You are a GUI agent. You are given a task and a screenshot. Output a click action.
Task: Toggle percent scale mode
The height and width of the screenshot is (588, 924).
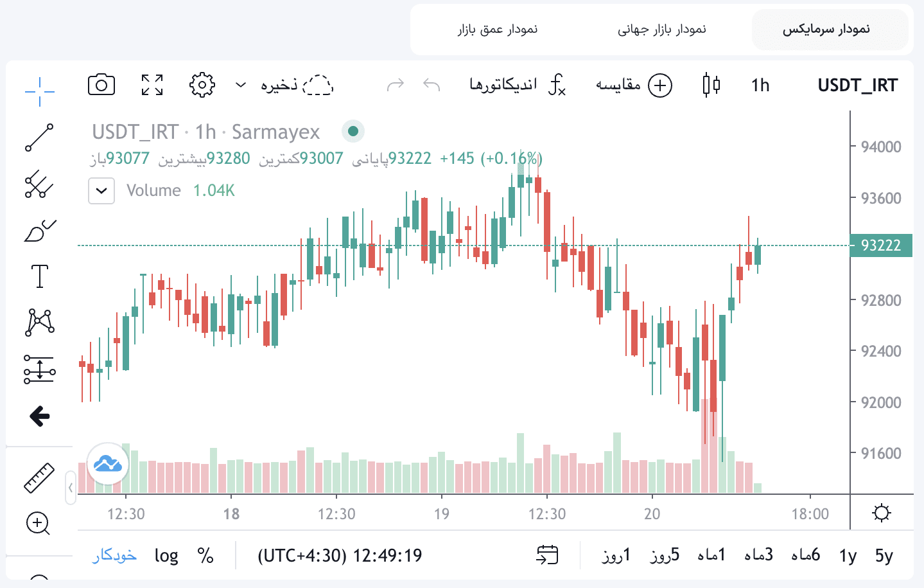pos(205,555)
